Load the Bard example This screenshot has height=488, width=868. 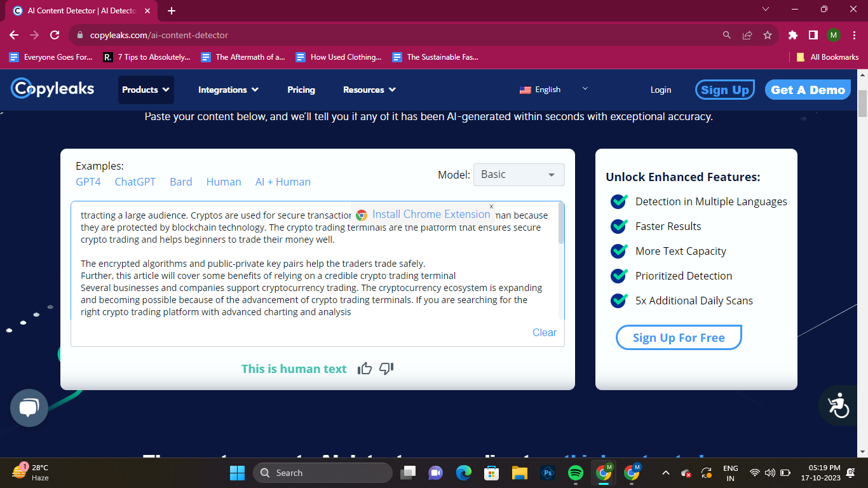tap(181, 182)
